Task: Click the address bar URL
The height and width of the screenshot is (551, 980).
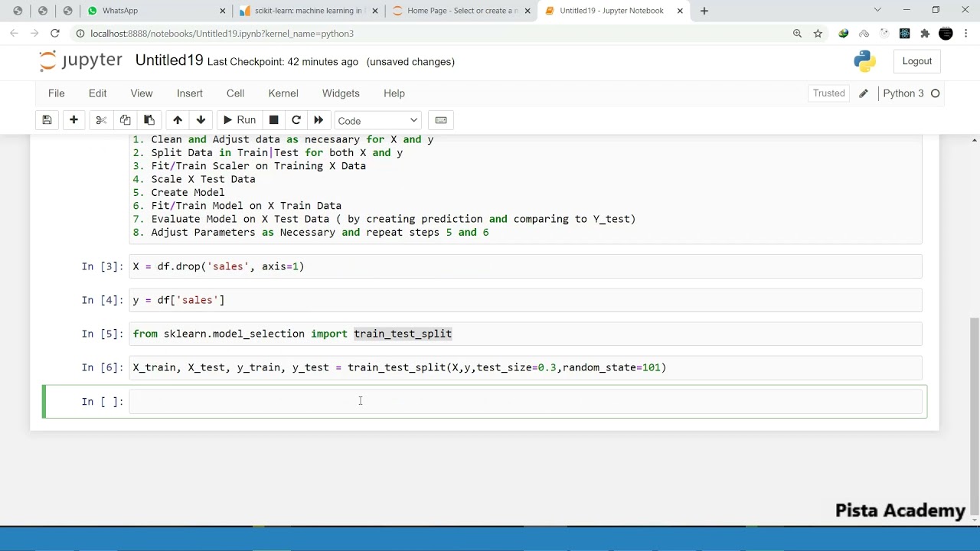Action: point(222,34)
